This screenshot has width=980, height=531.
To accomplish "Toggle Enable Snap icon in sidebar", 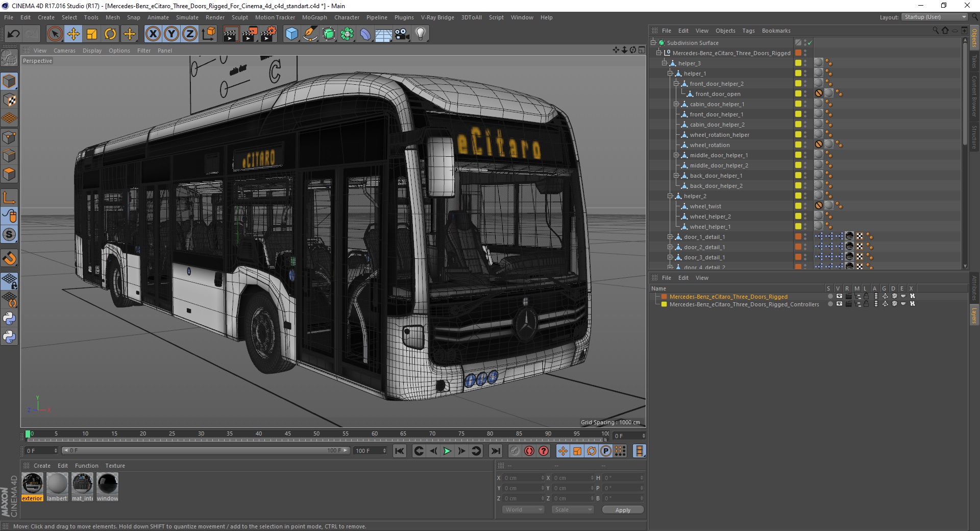I will pos(9,258).
